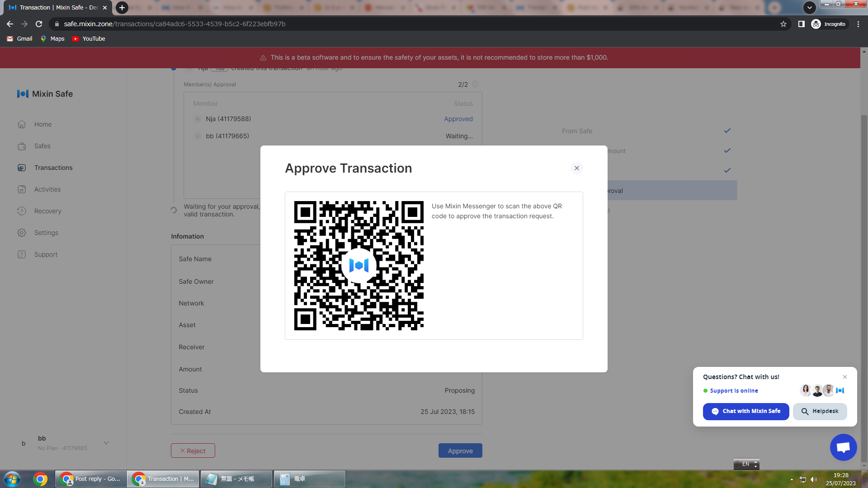The width and height of the screenshot is (868, 488).
Task: Click the Windows Start button
Action: (13, 479)
